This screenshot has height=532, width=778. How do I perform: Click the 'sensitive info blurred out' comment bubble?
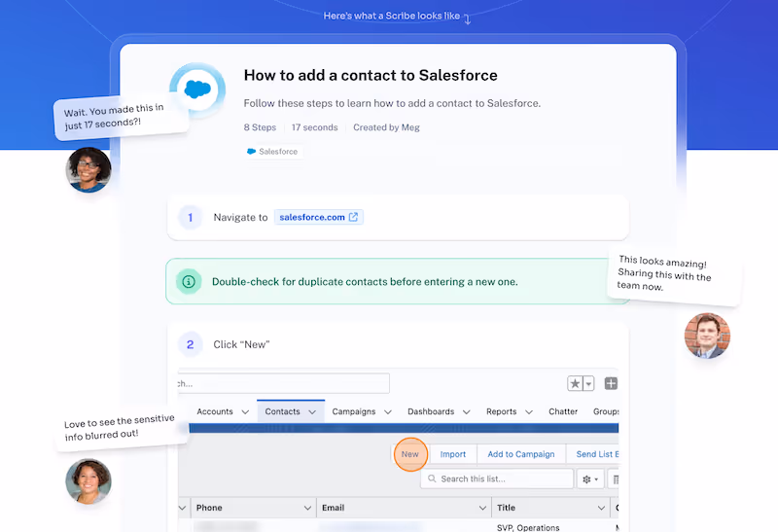point(123,429)
